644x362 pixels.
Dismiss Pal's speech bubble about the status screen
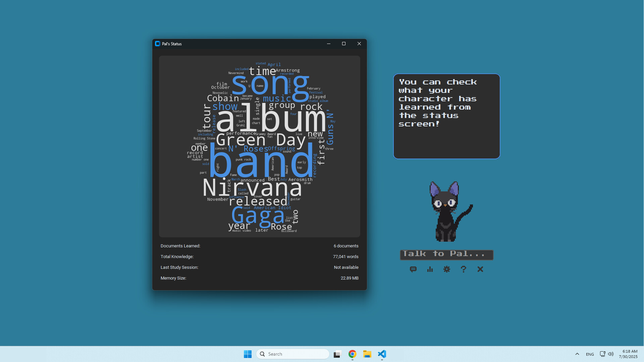pyautogui.click(x=446, y=116)
